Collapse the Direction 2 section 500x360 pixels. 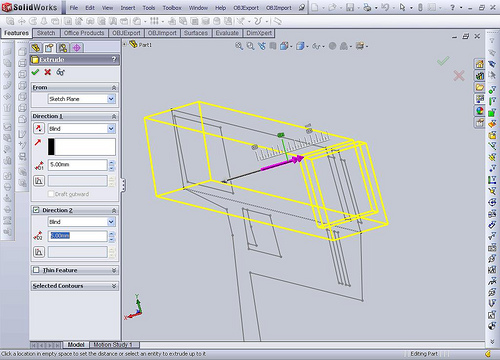pyautogui.click(x=114, y=210)
